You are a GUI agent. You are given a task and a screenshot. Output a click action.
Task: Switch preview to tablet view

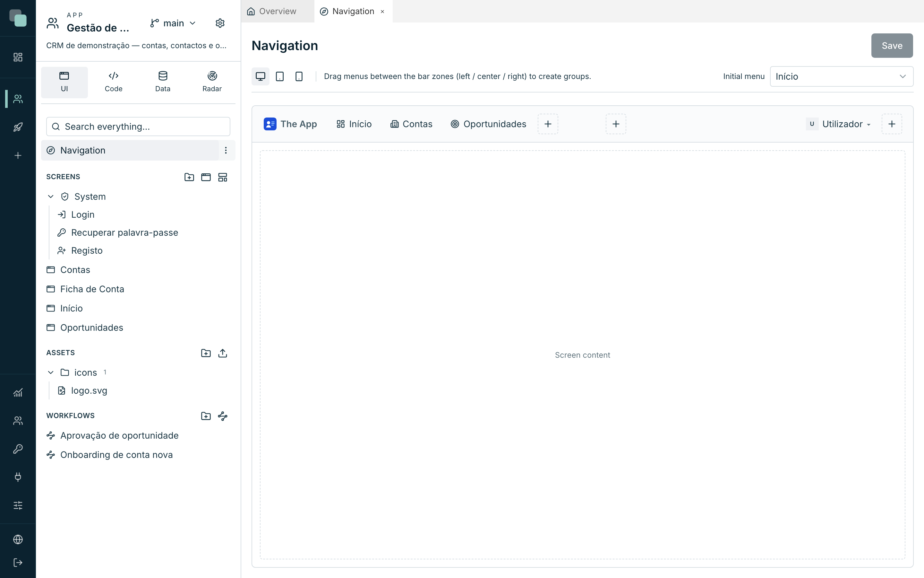coord(280,76)
